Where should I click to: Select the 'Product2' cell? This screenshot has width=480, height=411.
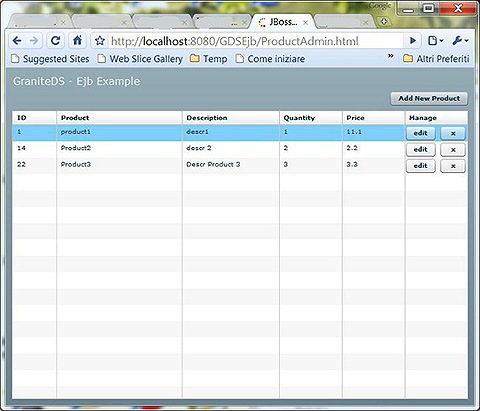pos(119,148)
